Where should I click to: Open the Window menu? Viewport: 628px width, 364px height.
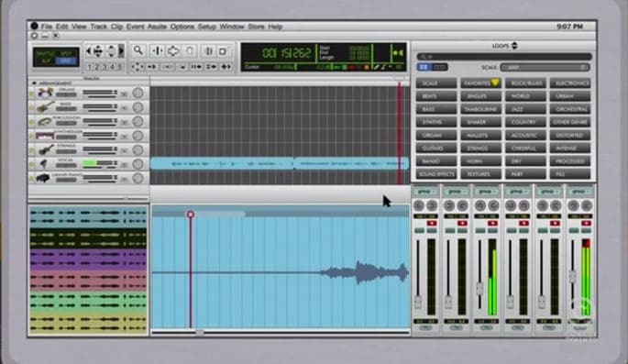tap(232, 27)
